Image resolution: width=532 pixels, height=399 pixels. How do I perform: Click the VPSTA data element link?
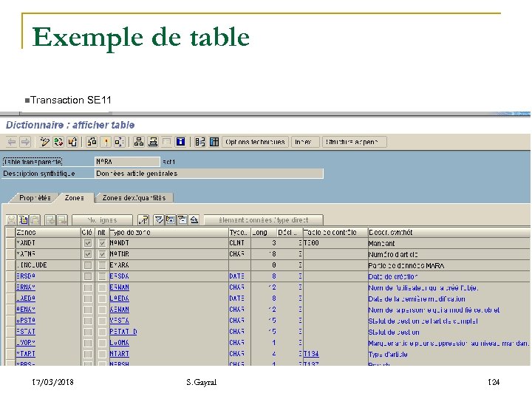(119, 320)
